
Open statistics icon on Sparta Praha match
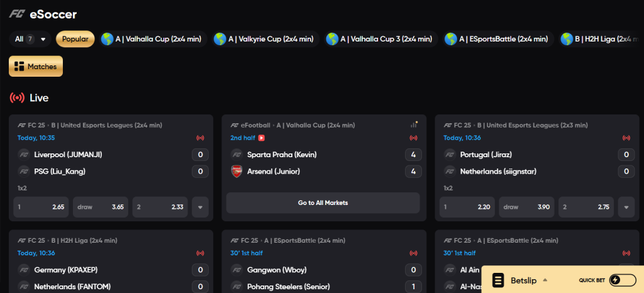click(414, 124)
